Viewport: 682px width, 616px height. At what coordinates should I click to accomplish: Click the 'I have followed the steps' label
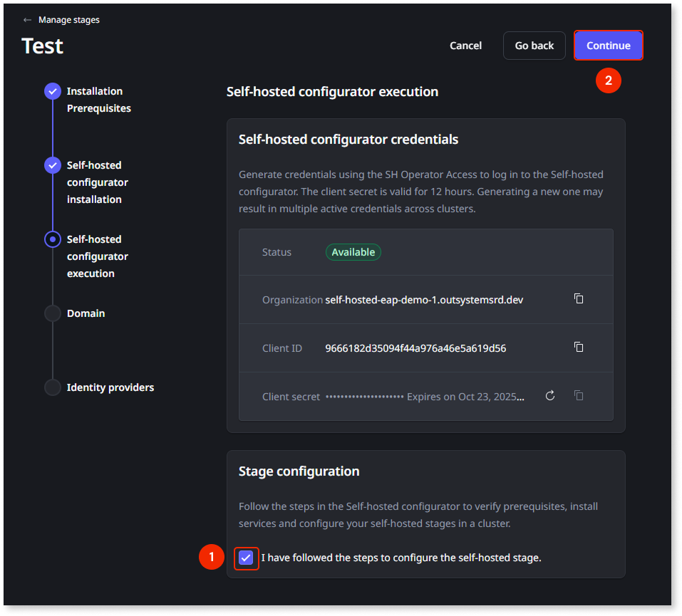pos(401,558)
